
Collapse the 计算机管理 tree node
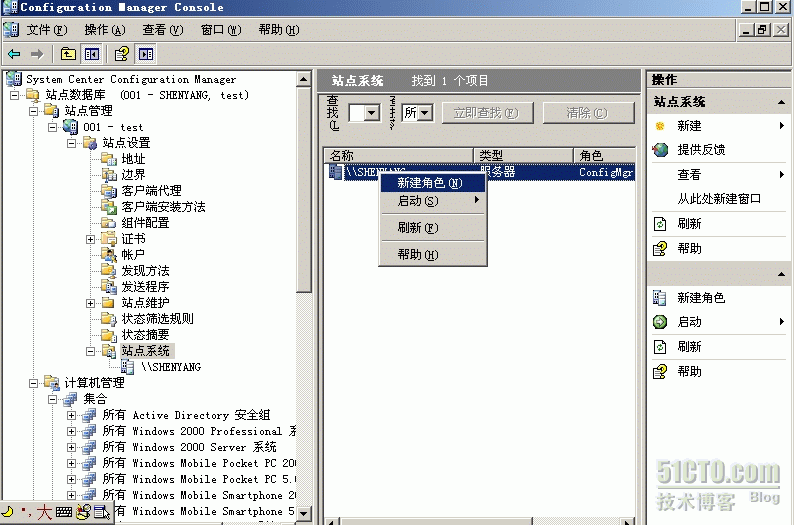pyautogui.click(x=33, y=383)
